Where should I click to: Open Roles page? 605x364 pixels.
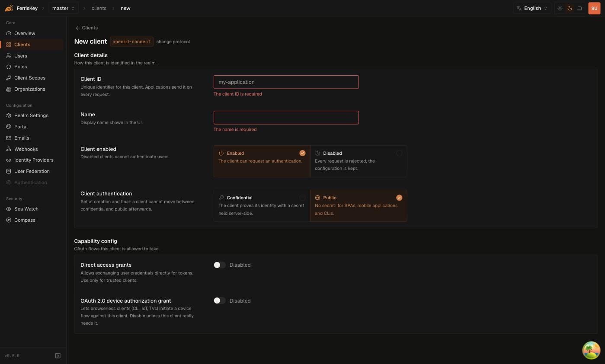(x=32, y=67)
